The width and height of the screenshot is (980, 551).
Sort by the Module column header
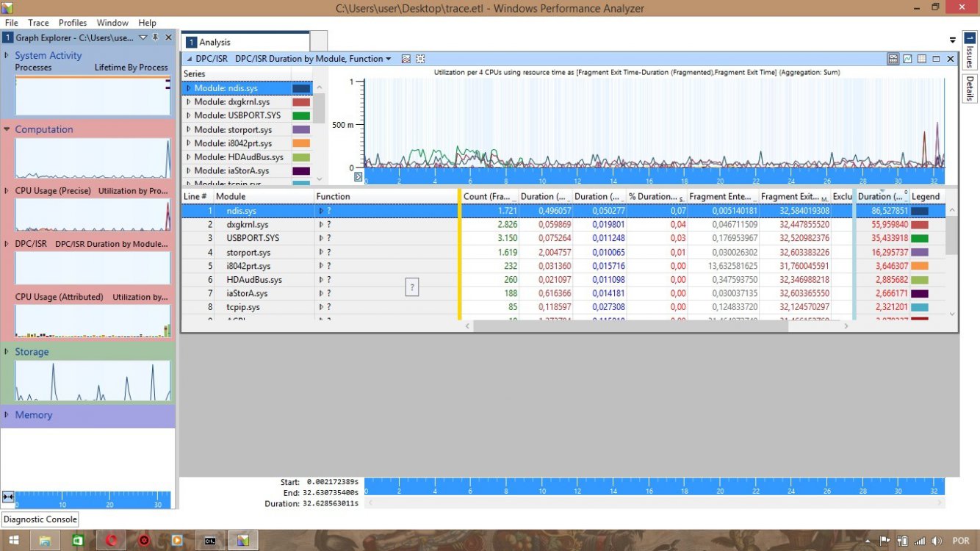click(x=263, y=196)
